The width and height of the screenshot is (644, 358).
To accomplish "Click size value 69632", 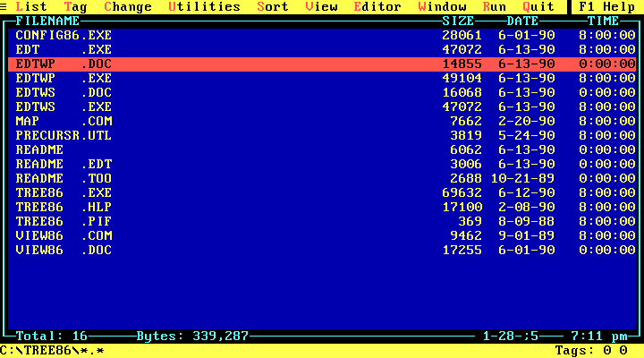I will [462, 192].
